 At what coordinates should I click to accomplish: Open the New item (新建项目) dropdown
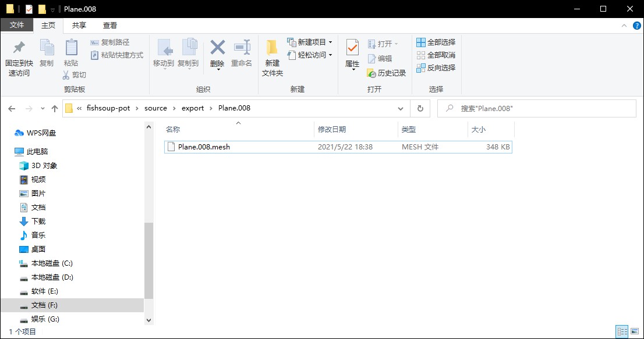310,42
